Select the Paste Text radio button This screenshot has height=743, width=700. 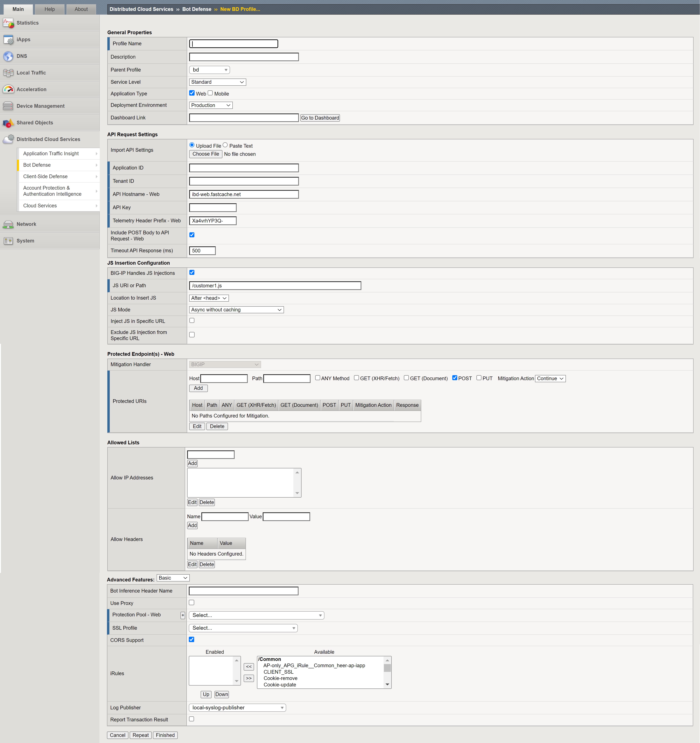point(225,145)
